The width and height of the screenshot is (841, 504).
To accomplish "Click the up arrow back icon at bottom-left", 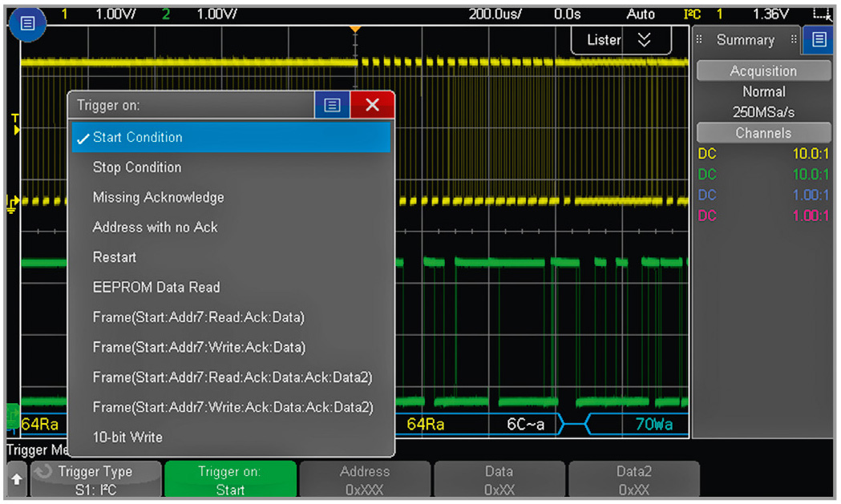I will pos(16,479).
